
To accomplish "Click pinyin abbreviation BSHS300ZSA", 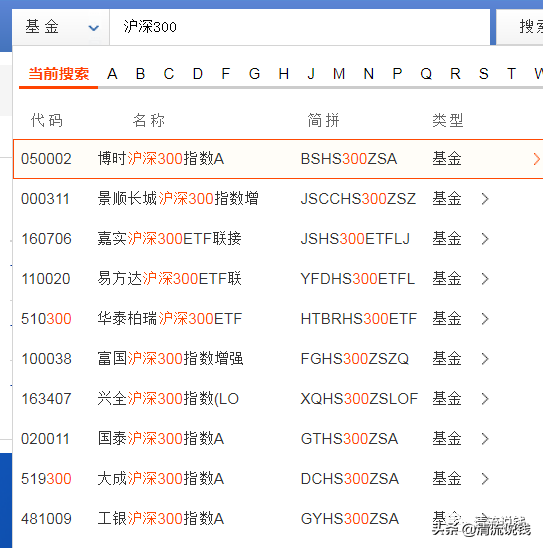I will click(349, 159).
